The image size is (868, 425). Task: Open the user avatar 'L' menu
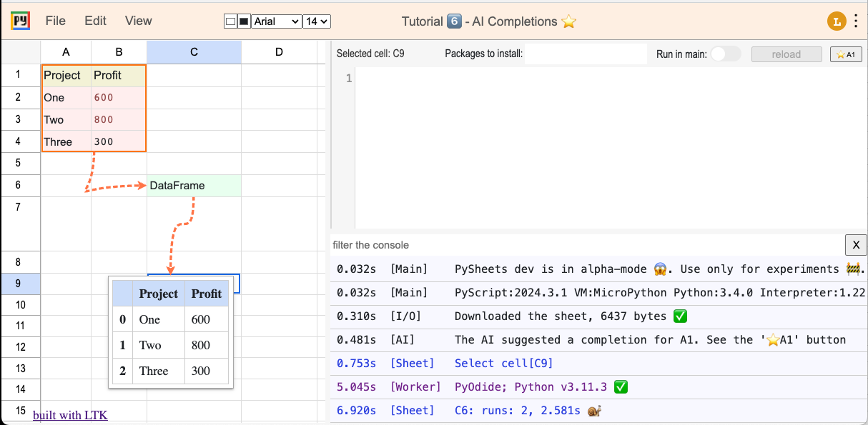(x=836, y=21)
